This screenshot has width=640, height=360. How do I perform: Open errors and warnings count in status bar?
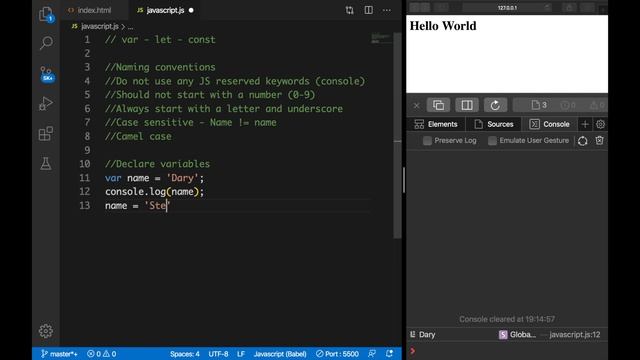point(102,354)
